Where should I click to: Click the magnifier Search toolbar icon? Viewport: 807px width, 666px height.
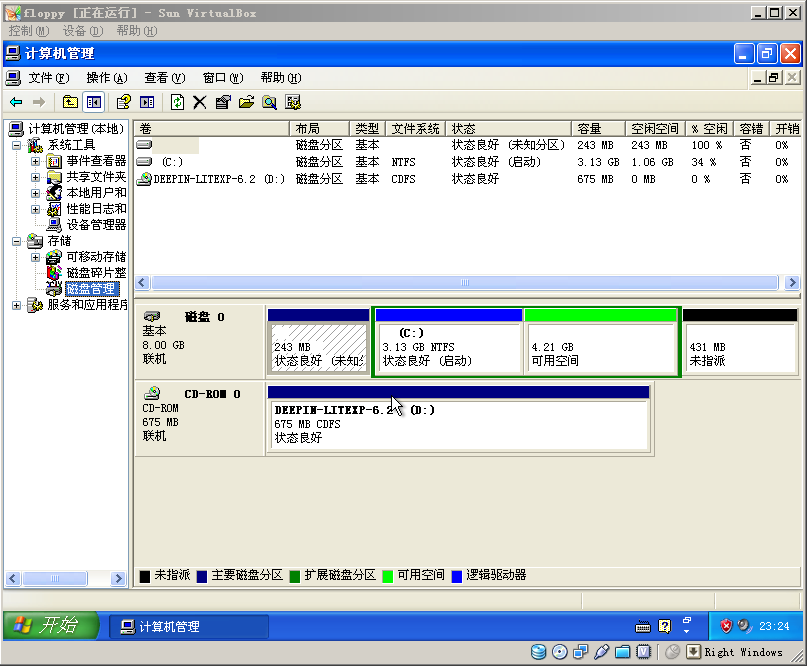pos(269,102)
